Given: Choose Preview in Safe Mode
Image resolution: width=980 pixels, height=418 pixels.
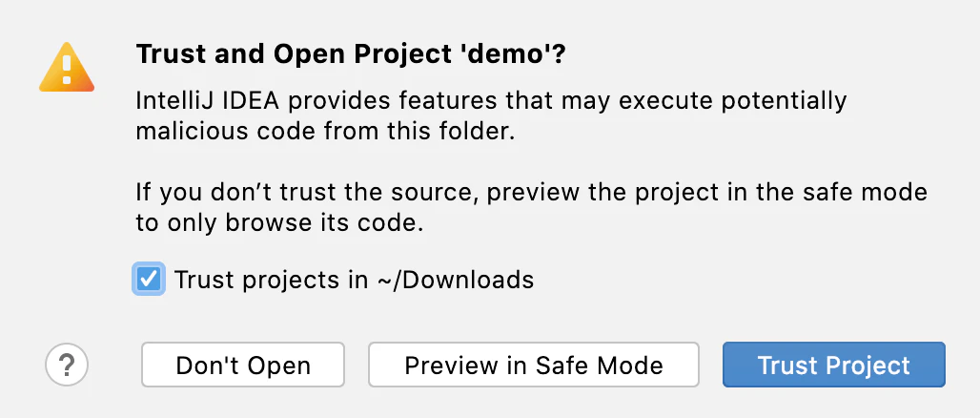Looking at the screenshot, I should coord(534,365).
